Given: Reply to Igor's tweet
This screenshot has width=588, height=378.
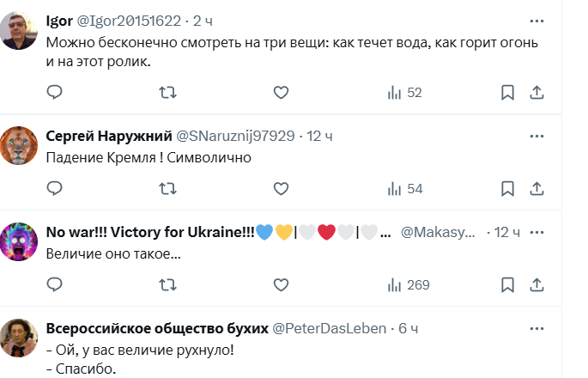Looking at the screenshot, I should click(x=53, y=93).
